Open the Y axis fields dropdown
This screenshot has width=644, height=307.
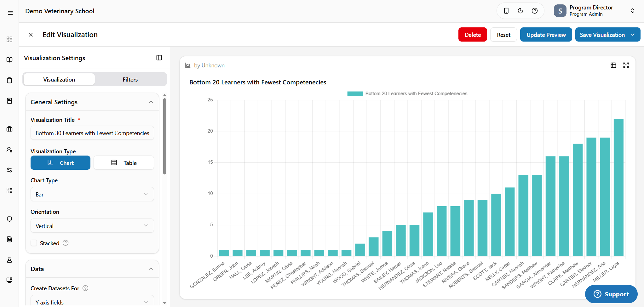(x=92, y=301)
